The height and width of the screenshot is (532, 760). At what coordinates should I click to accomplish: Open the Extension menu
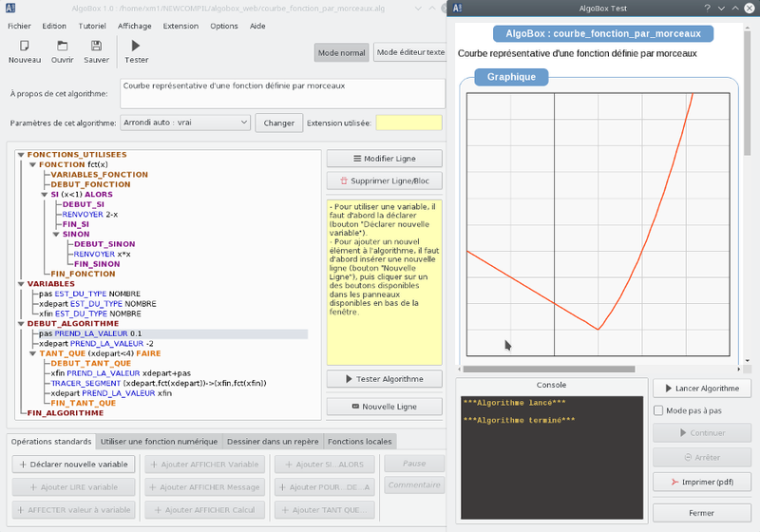pyautogui.click(x=180, y=26)
